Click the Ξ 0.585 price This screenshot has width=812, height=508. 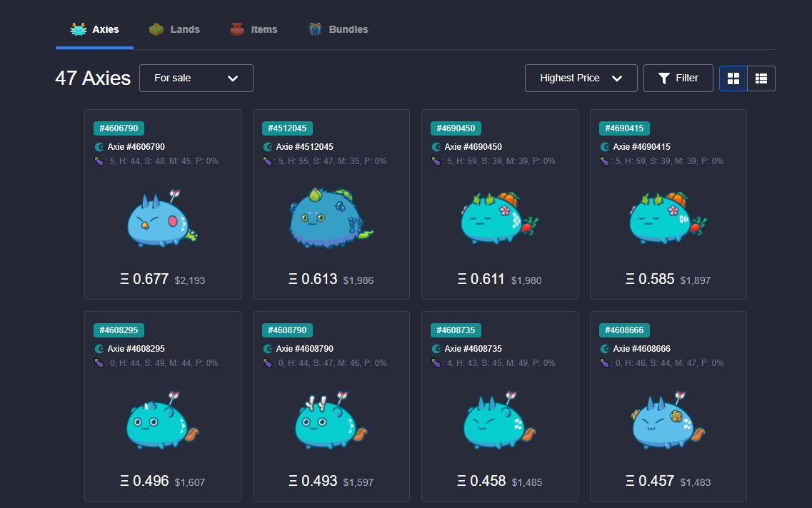[x=650, y=280]
